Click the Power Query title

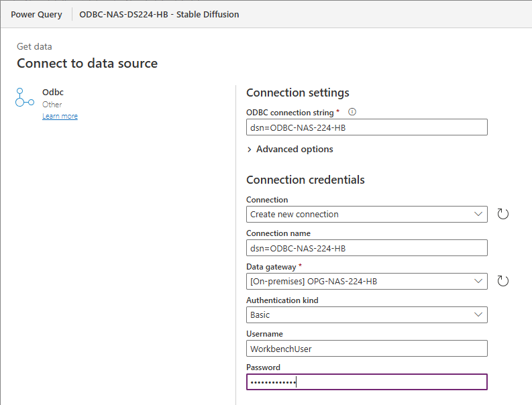tap(36, 14)
